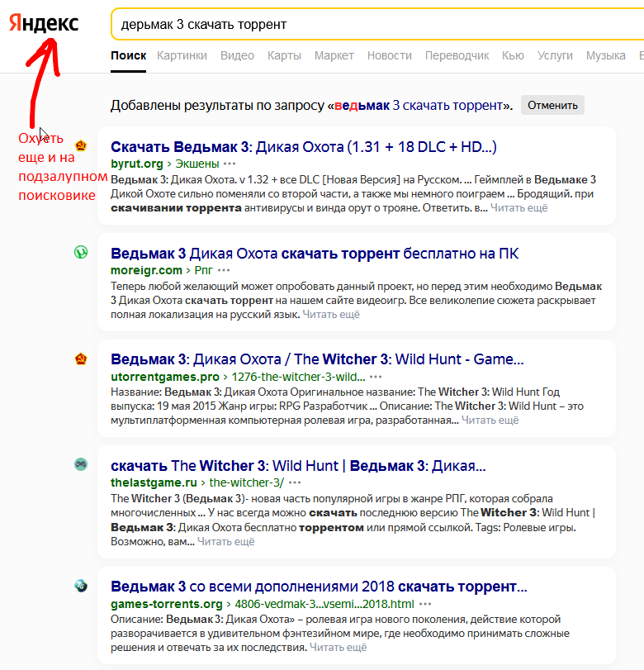Open the Маркет tab
Screen dimensions: 644x670
point(334,55)
